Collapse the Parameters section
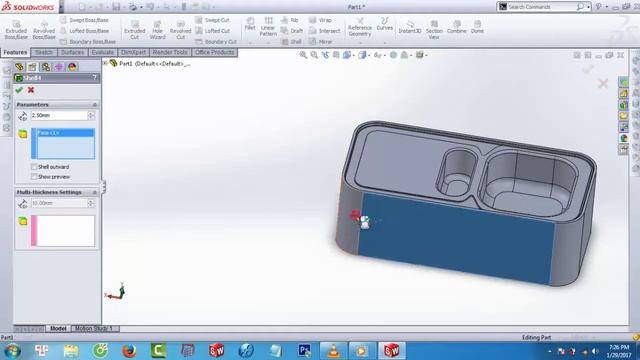 point(95,105)
